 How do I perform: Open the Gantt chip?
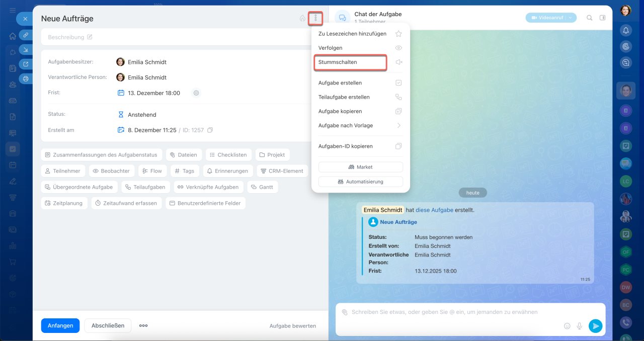(x=262, y=187)
